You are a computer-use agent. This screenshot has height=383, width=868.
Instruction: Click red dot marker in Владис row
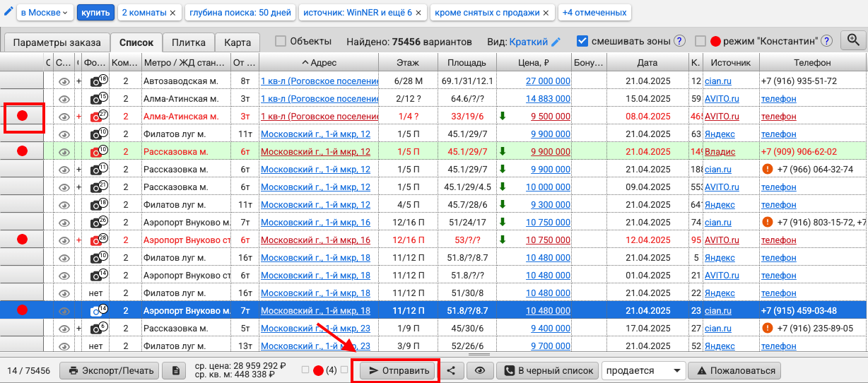(x=22, y=151)
